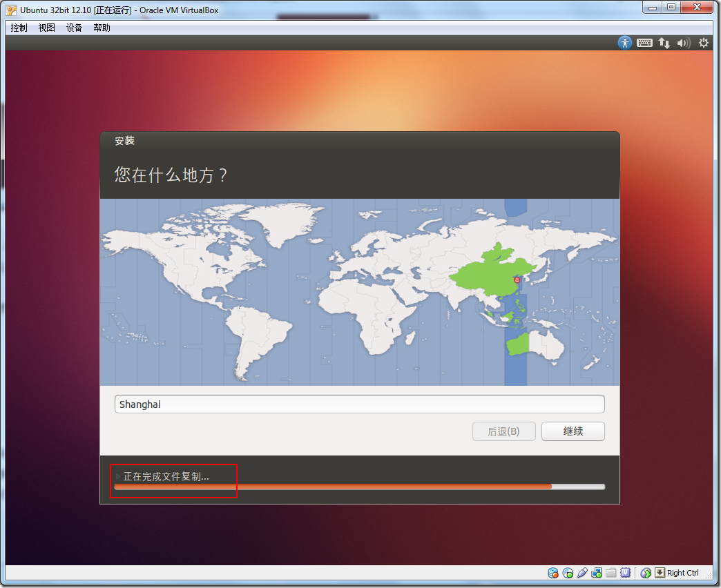The width and height of the screenshot is (721, 588).
Task: Click the green Western Australia region on map
Action: click(x=518, y=344)
